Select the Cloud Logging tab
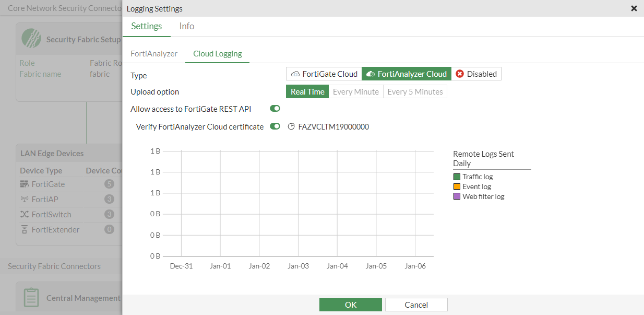Image resolution: width=644 pixels, height=315 pixels. coord(217,53)
